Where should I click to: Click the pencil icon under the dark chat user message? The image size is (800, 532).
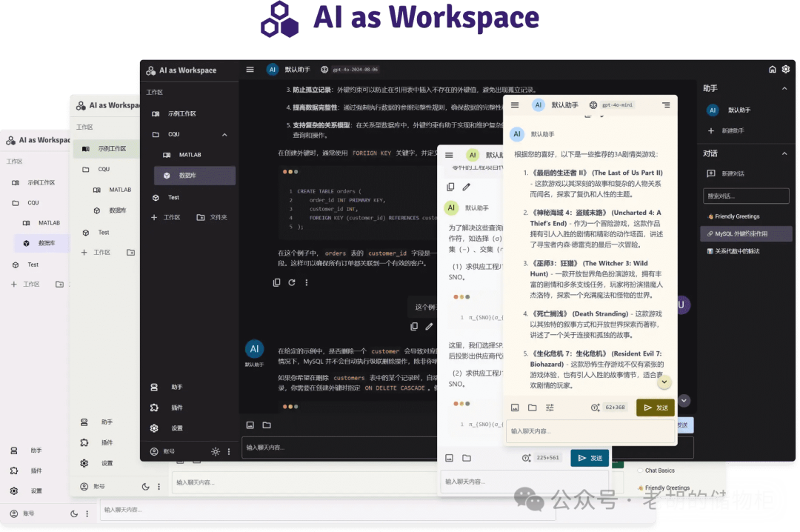point(429,327)
